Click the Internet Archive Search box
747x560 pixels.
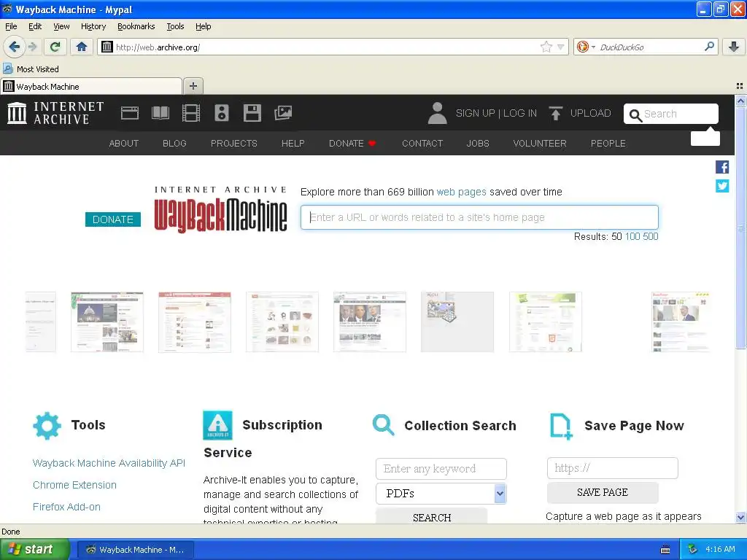point(671,114)
